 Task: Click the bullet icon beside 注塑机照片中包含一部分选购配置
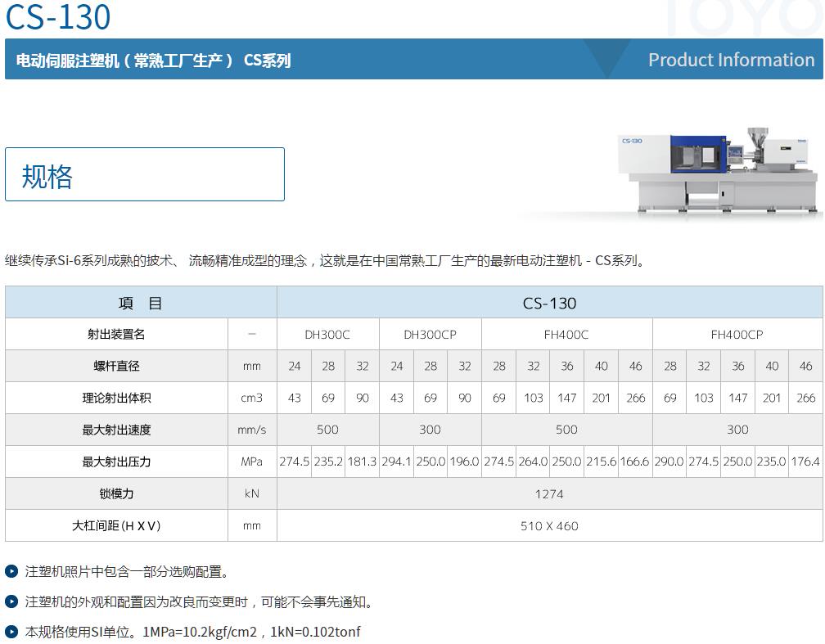point(11,571)
